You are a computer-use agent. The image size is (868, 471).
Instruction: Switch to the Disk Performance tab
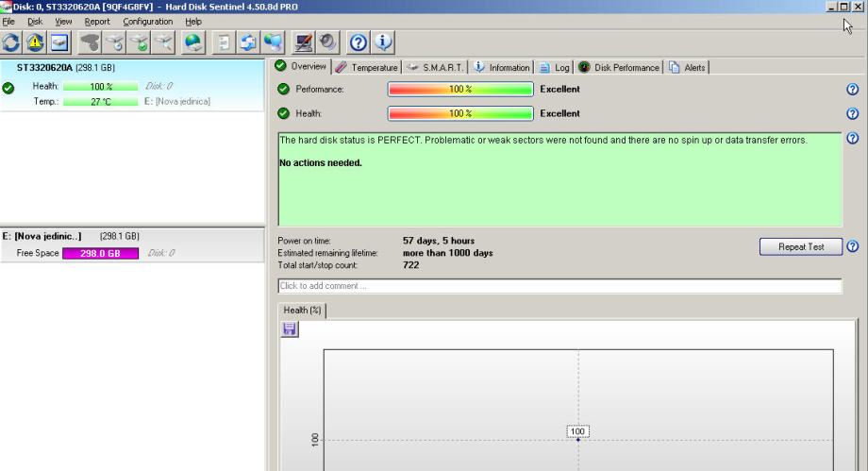(619, 68)
